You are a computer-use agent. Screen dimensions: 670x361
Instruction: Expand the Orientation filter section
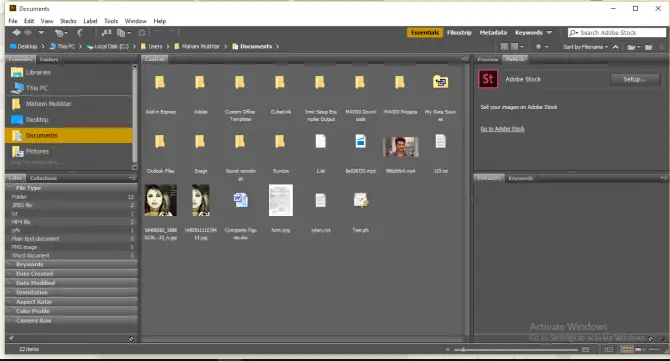(71, 292)
